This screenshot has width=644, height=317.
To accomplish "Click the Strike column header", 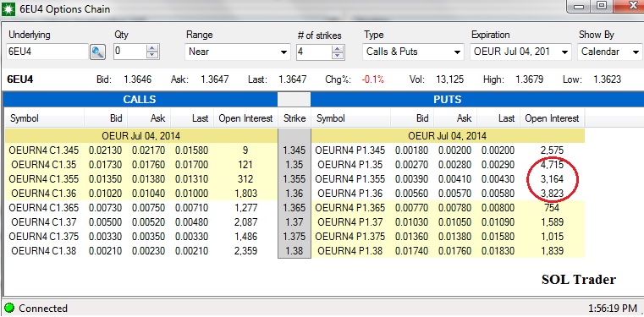I will click(294, 118).
